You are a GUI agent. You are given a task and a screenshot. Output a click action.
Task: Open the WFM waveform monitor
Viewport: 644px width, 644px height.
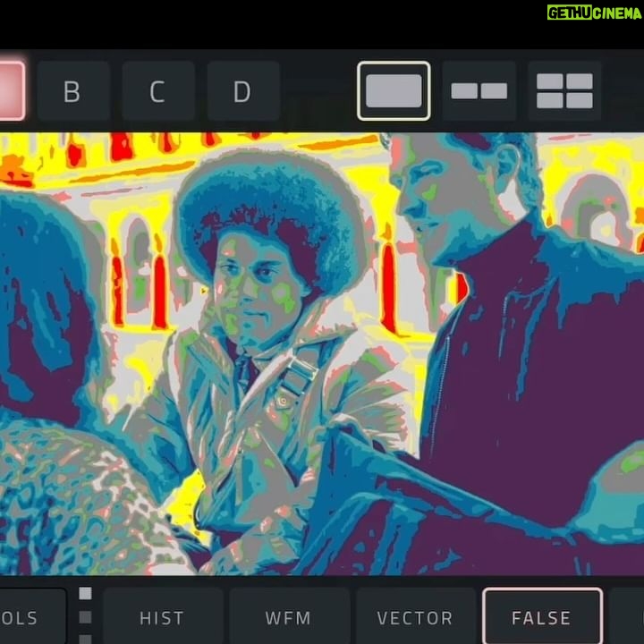tap(289, 617)
